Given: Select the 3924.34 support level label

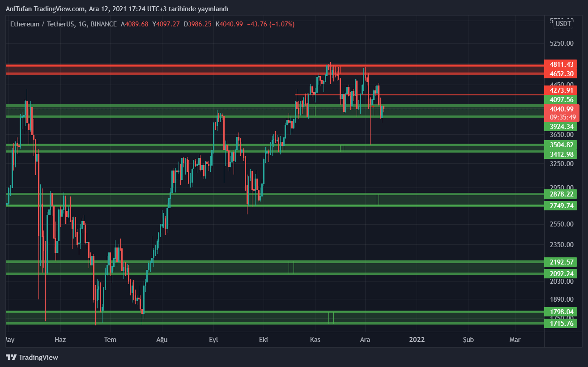Looking at the screenshot, I should [x=560, y=126].
